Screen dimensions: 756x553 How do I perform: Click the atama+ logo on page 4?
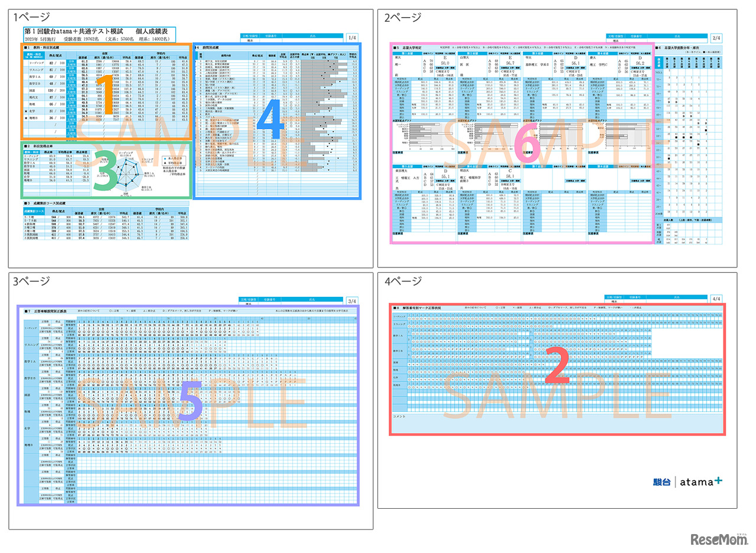point(701,482)
